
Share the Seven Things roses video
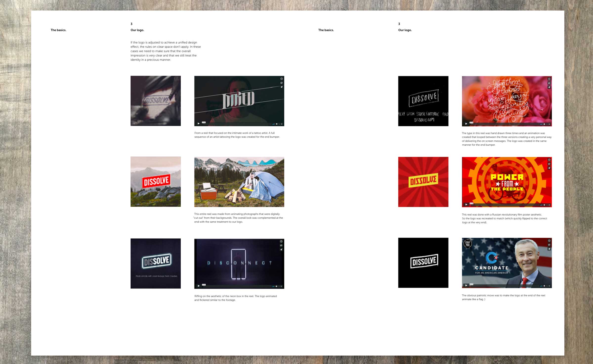click(x=549, y=87)
